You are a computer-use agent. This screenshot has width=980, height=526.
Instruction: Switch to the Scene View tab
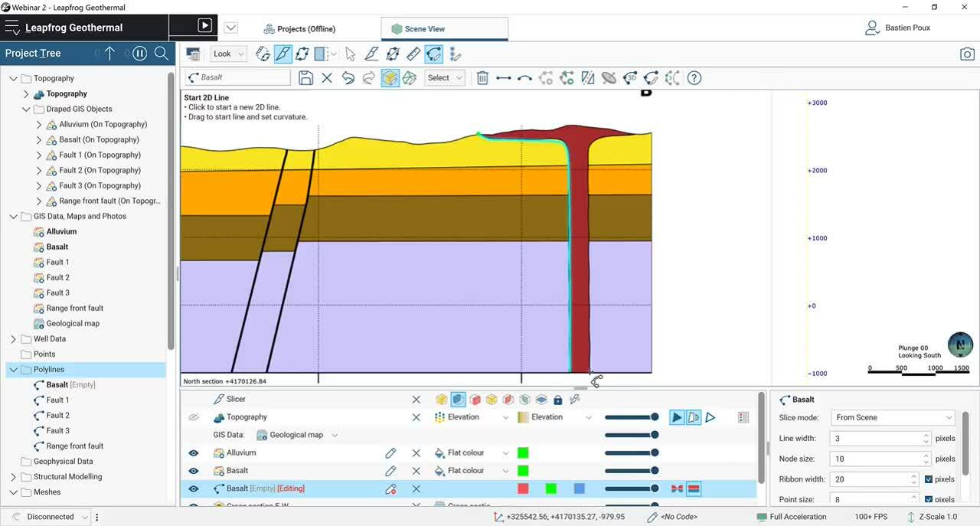444,29
